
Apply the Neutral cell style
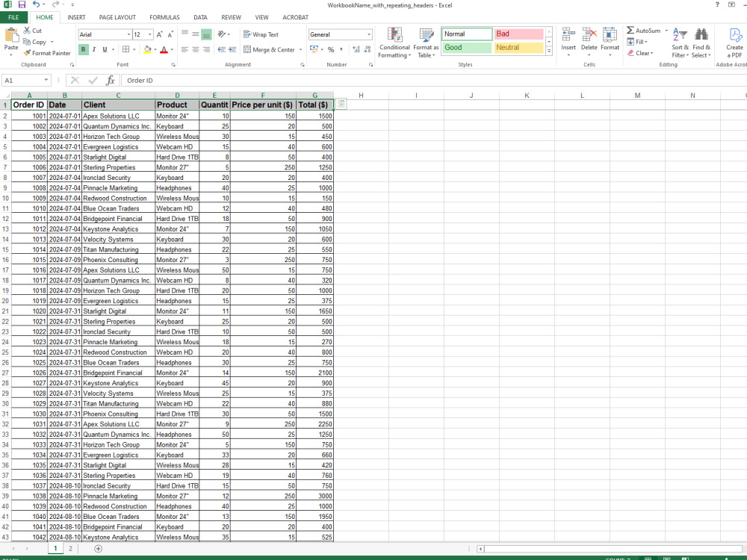pos(519,48)
